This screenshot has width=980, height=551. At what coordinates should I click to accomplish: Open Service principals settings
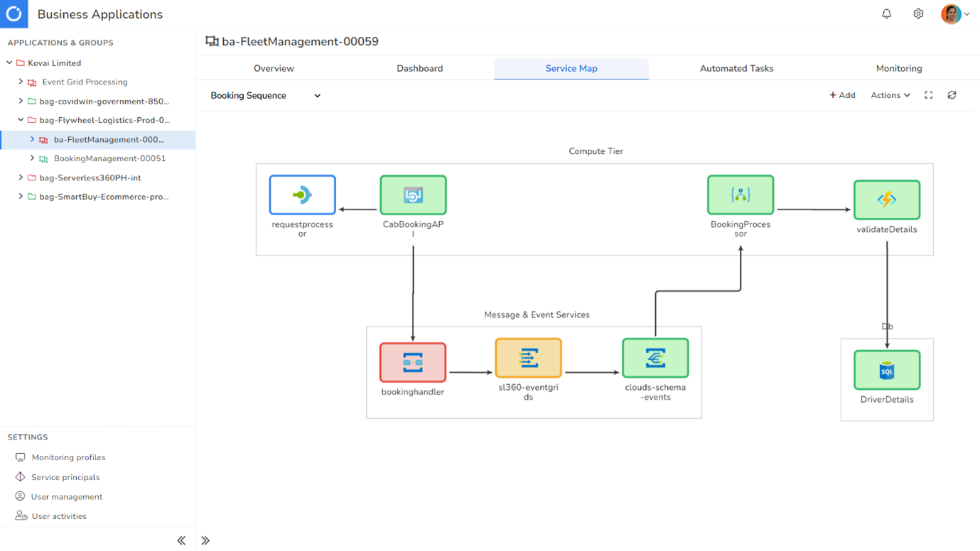coord(65,477)
